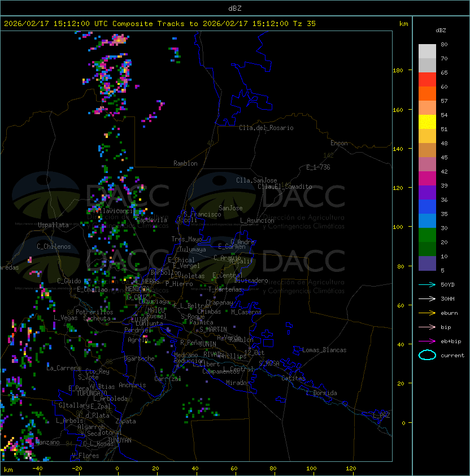Select the 'Carrizal' map label
Viewport: 470px width, 476px height.
point(167,379)
